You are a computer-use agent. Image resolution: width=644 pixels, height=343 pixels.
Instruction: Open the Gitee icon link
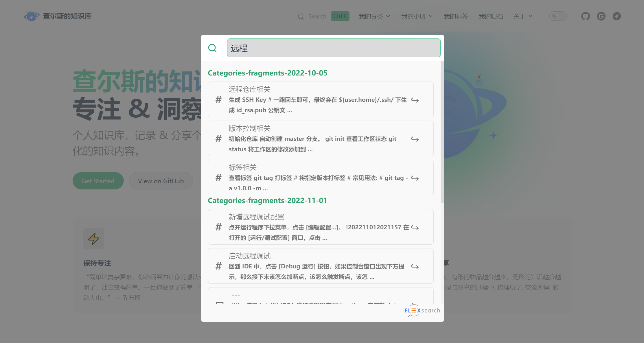(601, 16)
